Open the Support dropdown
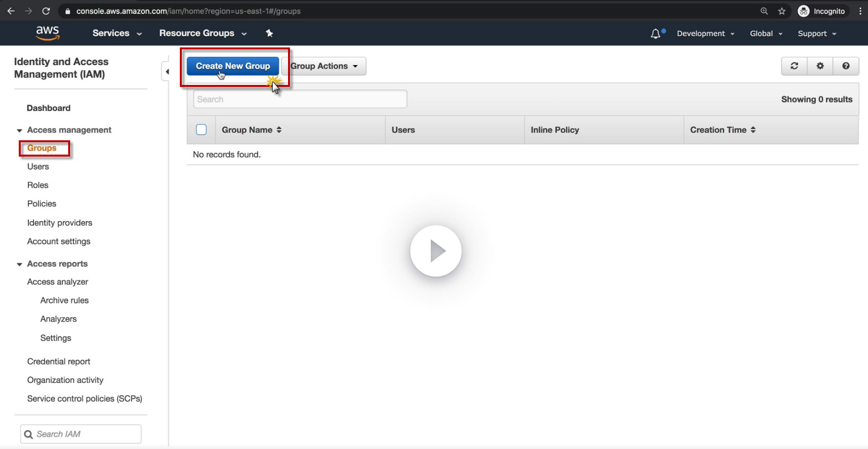The width and height of the screenshot is (868, 449). 817,34
